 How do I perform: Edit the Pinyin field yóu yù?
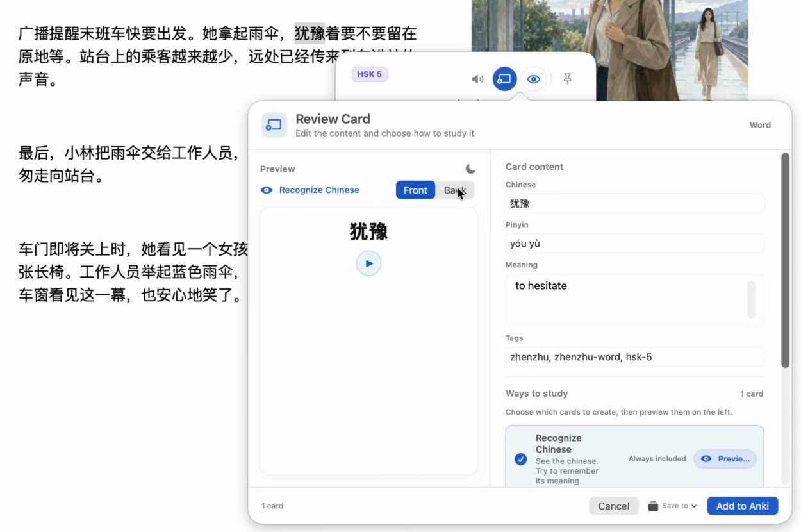(634, 244)
